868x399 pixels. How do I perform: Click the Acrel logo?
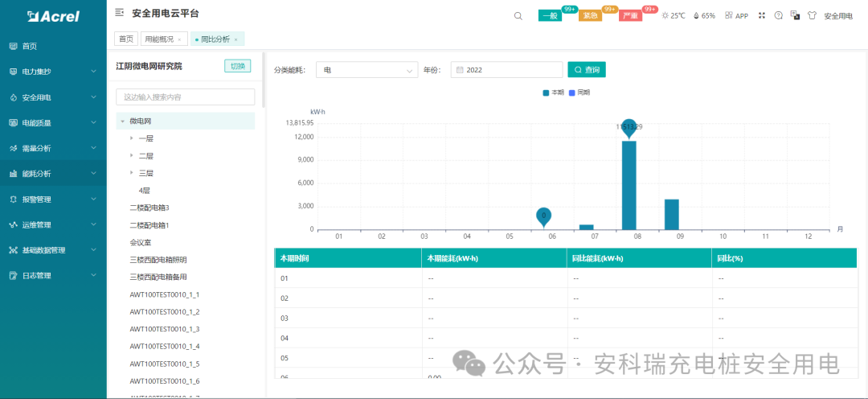tap(53, 17)
